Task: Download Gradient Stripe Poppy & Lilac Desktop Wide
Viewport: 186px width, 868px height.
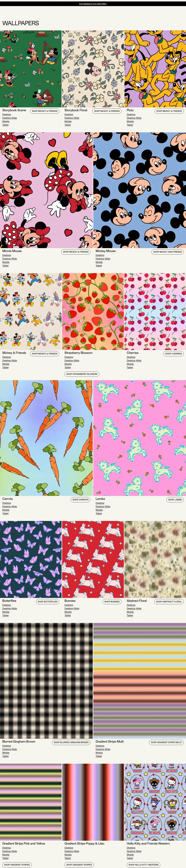Action: click(x=72, y=851)
